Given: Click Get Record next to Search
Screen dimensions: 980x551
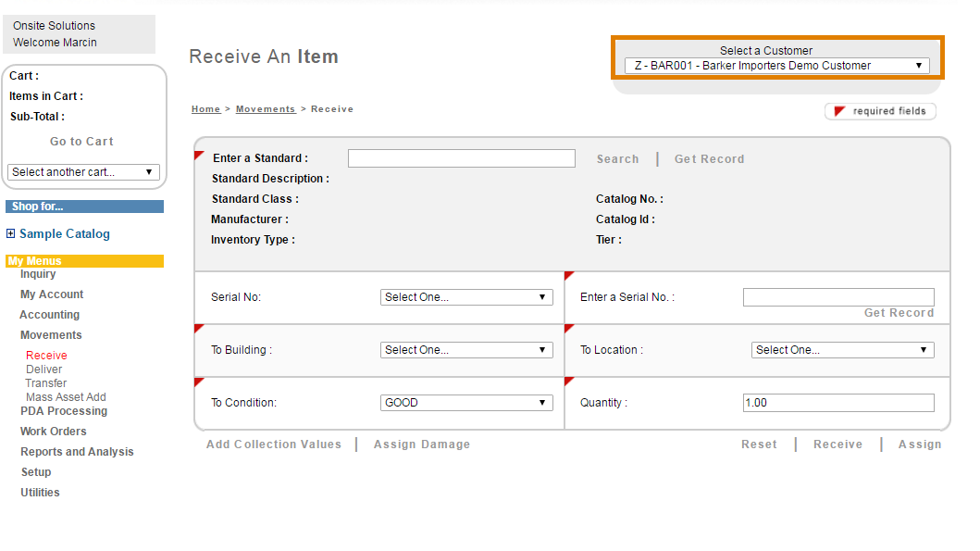Looking at the screenshot, I should point(709,159).
